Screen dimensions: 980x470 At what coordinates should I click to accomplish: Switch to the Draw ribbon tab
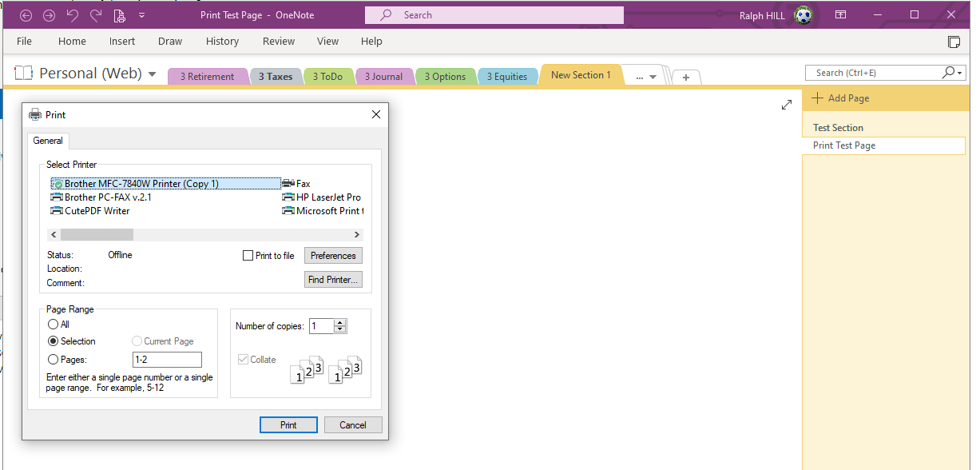point(170,41)
